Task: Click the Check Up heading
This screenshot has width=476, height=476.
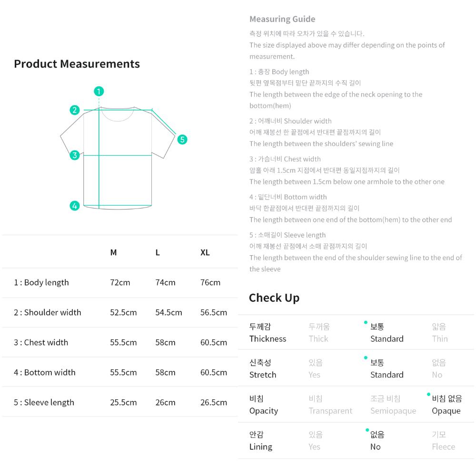Action: click(x=274, y=298)
